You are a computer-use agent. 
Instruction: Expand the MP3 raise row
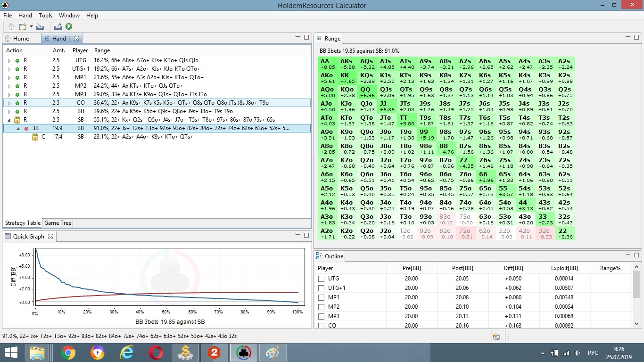pos(9,94)
